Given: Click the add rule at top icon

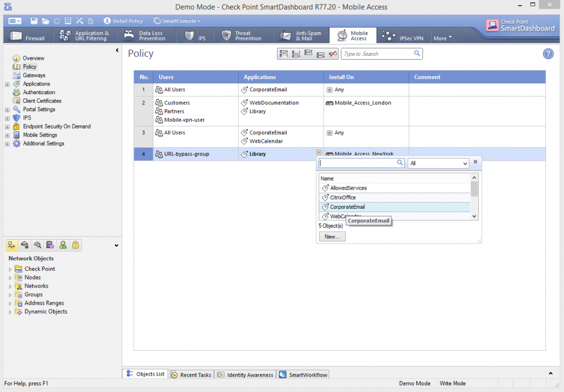Looking at the screenshot, I should point(284,54).
